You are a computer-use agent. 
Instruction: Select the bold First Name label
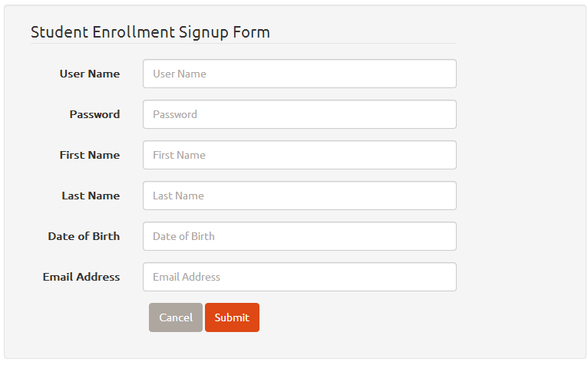point(90,155)
